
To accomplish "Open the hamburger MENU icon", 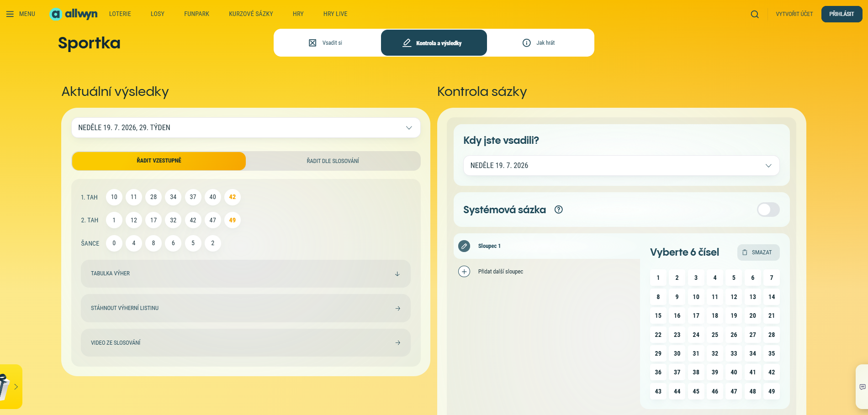I will pyautogui.click(x=10, y=14).
